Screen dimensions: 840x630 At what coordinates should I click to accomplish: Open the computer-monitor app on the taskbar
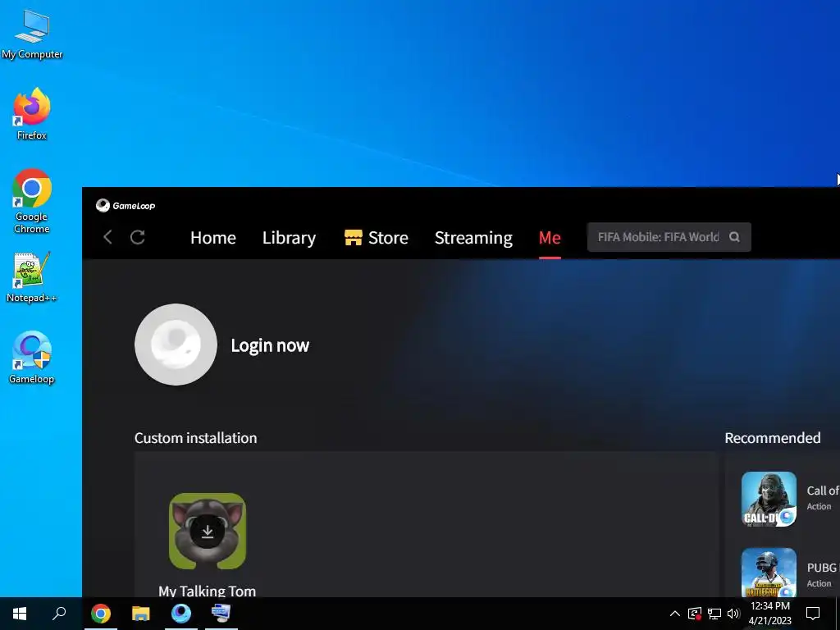click(x=221, y=614)
